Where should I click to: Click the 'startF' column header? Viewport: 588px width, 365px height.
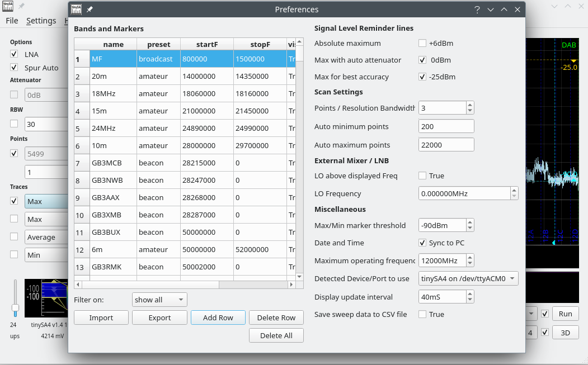207,44
